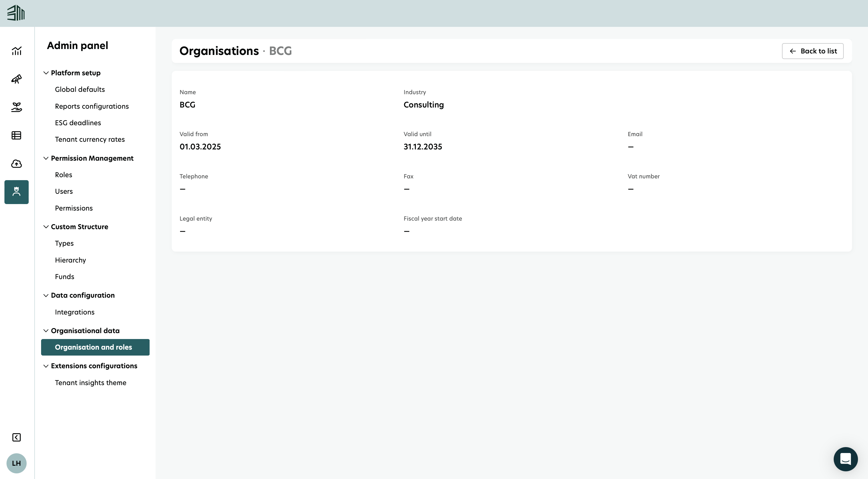Viewport: 868px width, 479px height.
Task: Open the data table sidebar icon
Action: (x=17, y=135)
